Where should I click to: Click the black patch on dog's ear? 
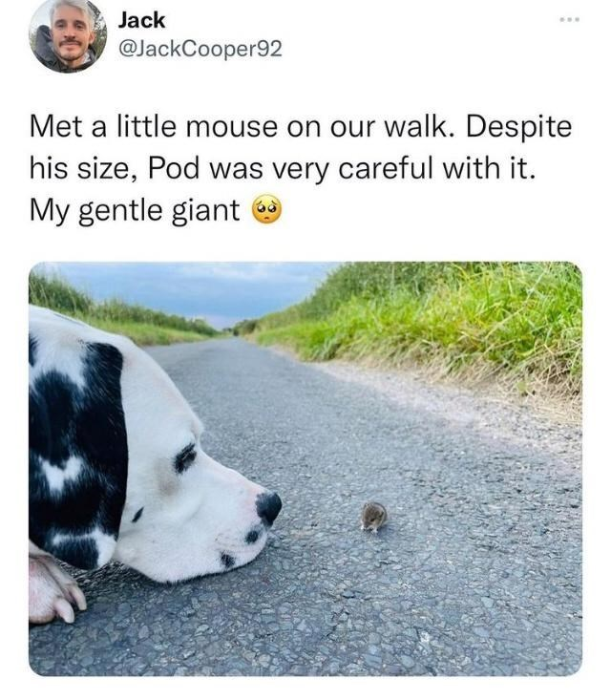click(x=78, y=451)
